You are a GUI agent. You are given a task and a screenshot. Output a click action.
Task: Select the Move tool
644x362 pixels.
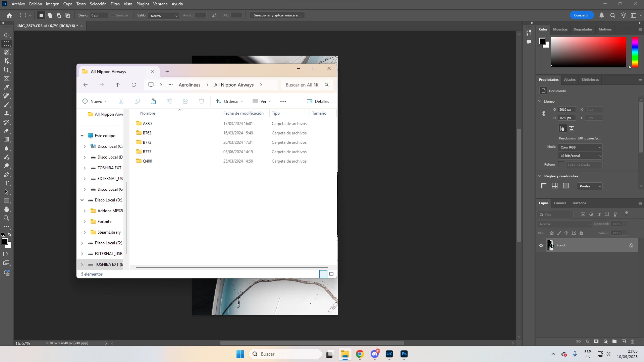tap(6, 35)
